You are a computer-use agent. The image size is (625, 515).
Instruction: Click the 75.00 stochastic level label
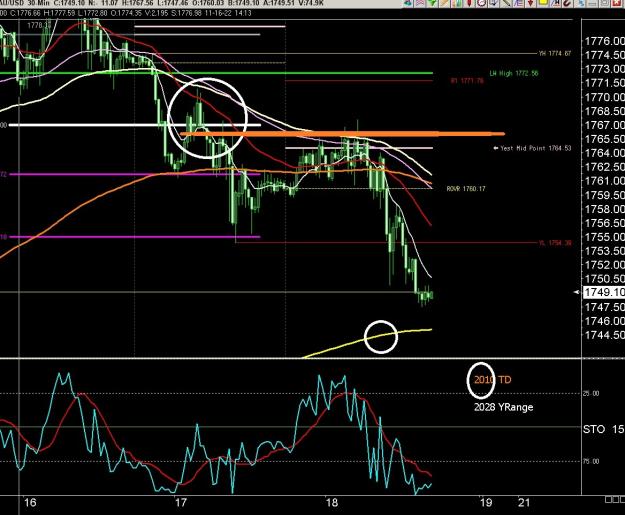[x=591, y=461]
